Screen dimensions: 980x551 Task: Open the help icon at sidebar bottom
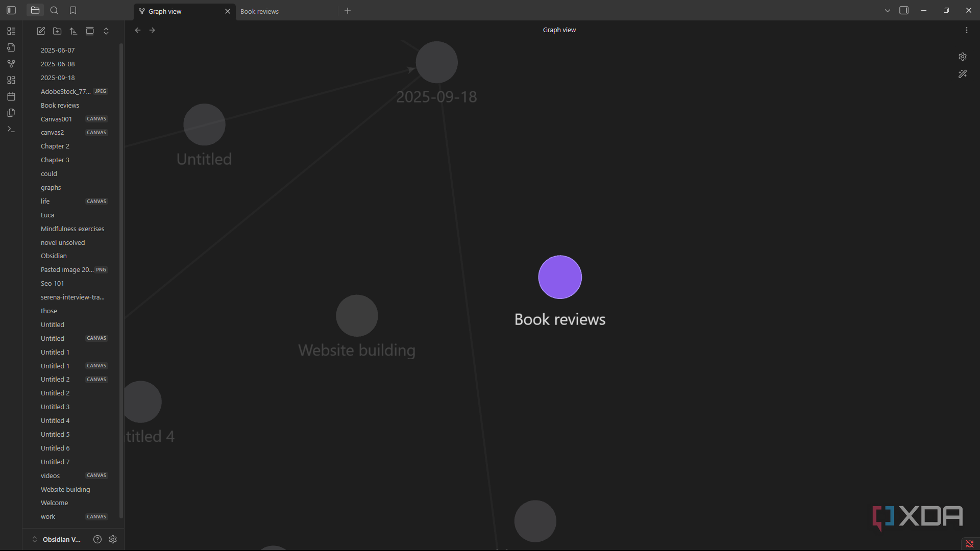point(97,539)
